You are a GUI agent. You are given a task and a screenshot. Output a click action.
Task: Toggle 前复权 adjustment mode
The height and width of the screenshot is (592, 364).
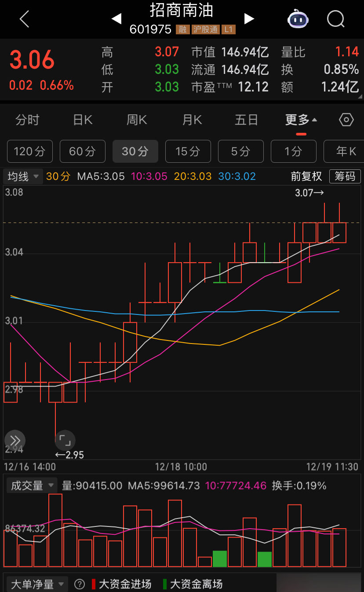[306, 176]
